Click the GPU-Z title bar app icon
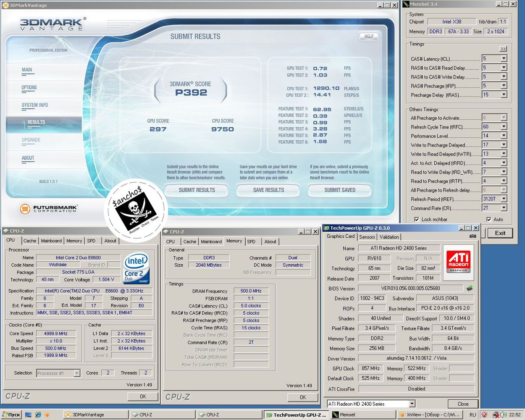The image size is (525, 420). pyautogui.click(x=326, y=228)
